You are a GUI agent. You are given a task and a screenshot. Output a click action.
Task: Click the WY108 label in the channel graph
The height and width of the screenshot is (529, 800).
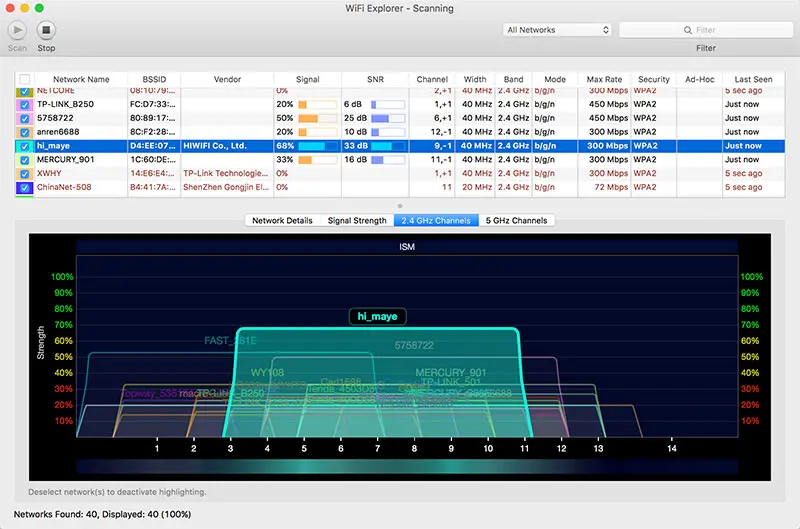point(267,372)
